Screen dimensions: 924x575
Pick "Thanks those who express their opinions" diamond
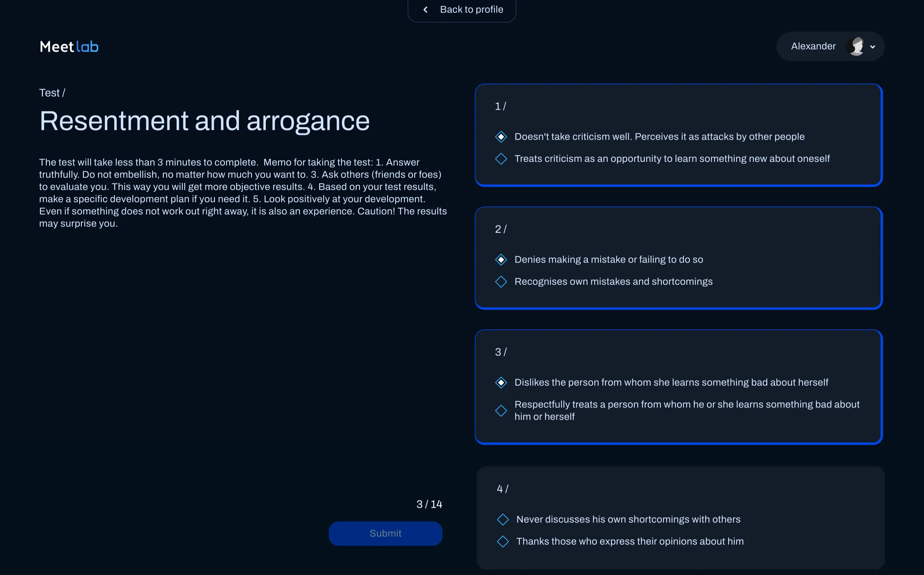pyautogui.click(x=503, y=542)
